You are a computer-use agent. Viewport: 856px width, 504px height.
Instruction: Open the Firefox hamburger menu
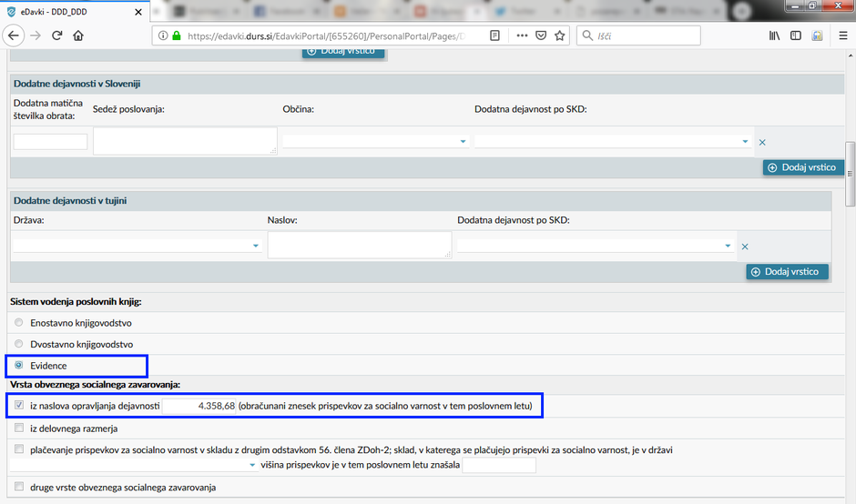point(841,35)
